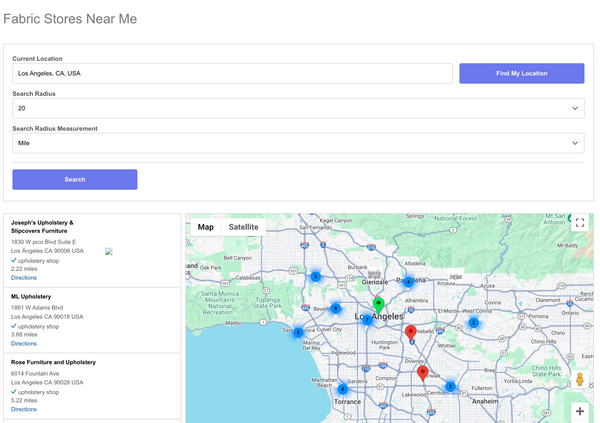Screen dimensions: 600x423
Task: Click the red pin near Norwalk
Action: click(422, 373)
